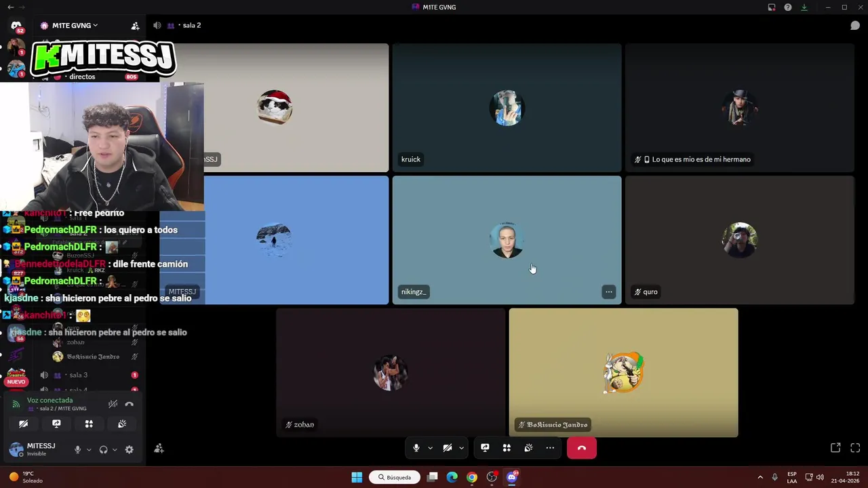Focus the quro video tile
Viewport: 868px width, 488px height.
[740, 240]
